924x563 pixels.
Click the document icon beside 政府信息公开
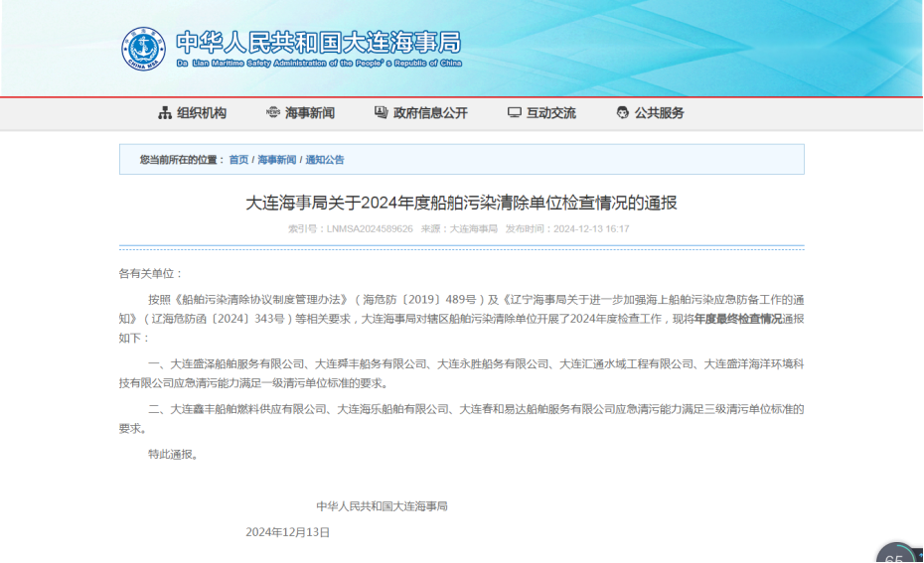click(x=382, y=112)
